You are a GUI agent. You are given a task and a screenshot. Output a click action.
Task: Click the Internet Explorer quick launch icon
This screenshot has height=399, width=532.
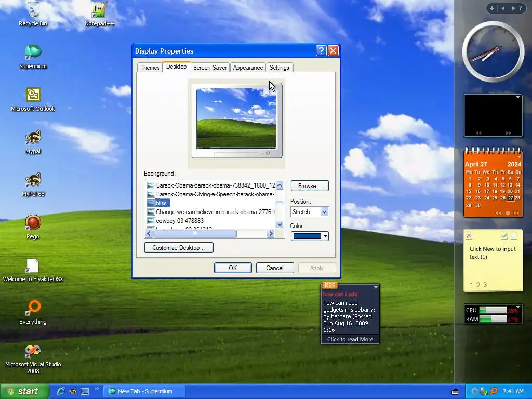coord(61,391)
